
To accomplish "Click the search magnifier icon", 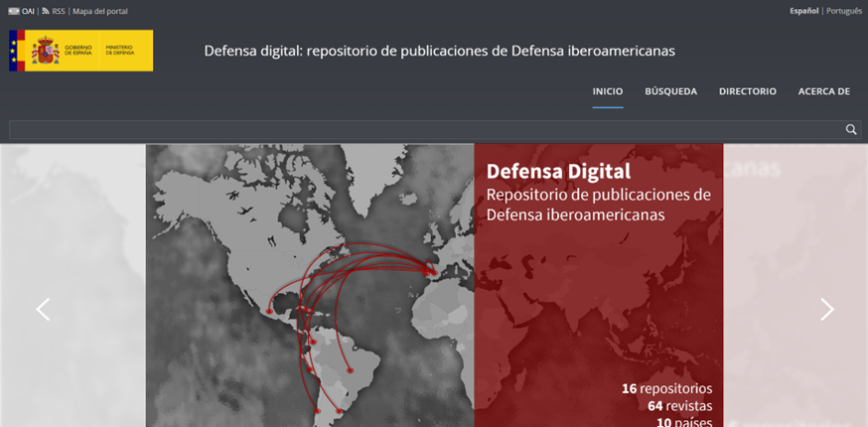I will (x=851, y=129).
